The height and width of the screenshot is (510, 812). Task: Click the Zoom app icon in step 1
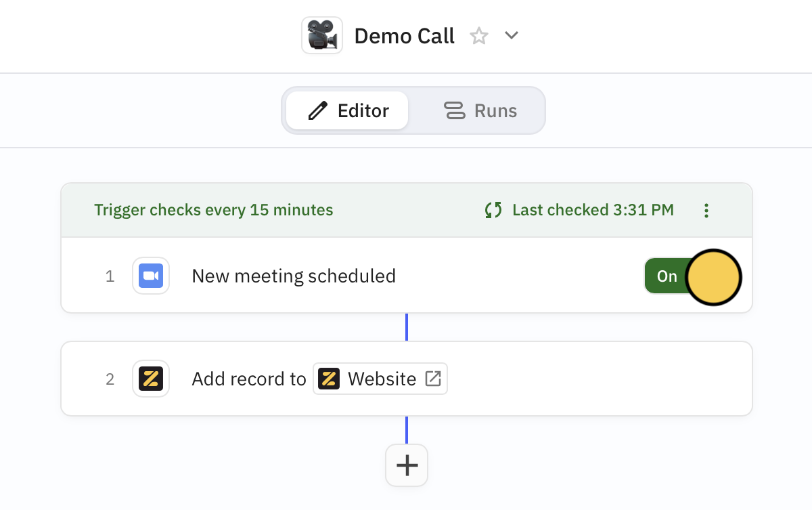tap(150, 276)
